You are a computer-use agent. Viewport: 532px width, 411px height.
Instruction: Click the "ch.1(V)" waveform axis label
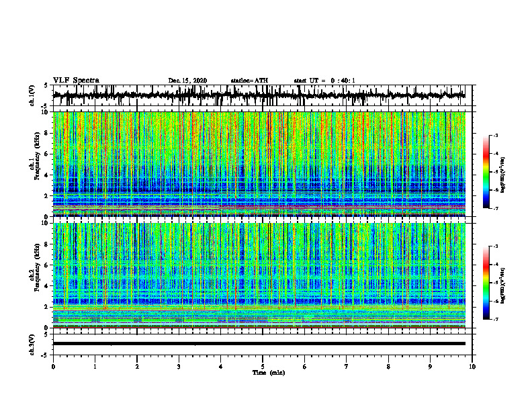point(32,95)
